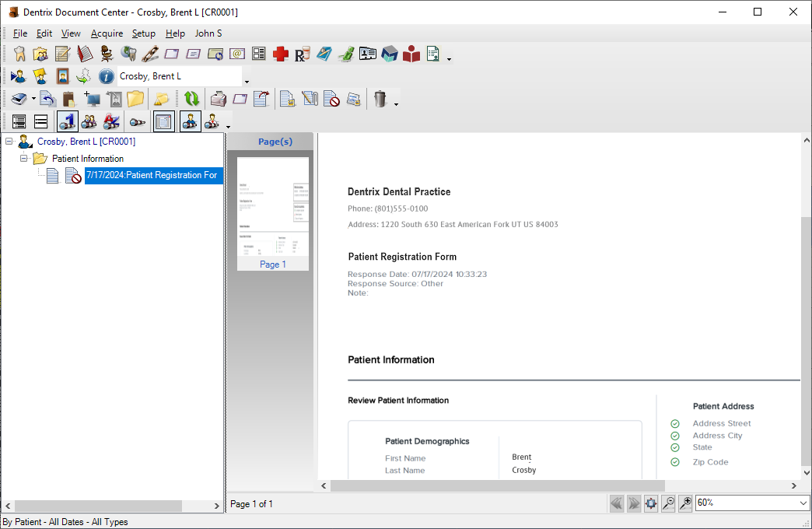The height and width of the screenshot is (529, 812).
Task: Print the document using the printer icon
Action: pyautogui.click(x=219, y=99)
